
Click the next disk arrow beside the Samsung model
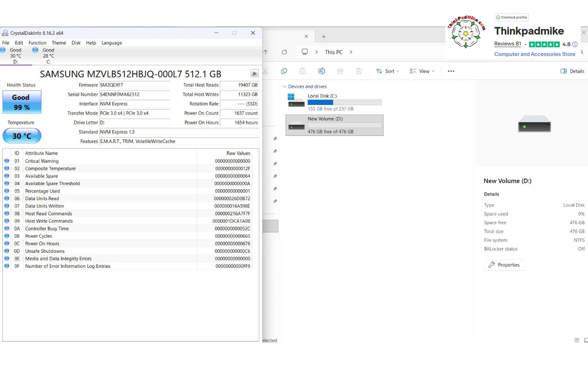[254, 74]
